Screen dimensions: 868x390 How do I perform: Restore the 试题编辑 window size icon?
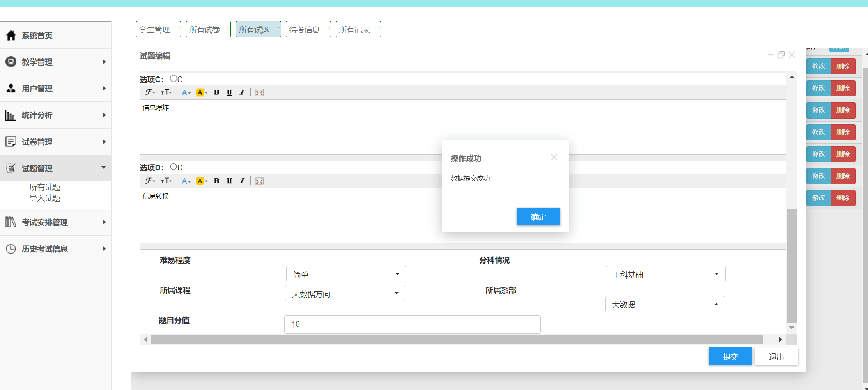pos(781,55)
